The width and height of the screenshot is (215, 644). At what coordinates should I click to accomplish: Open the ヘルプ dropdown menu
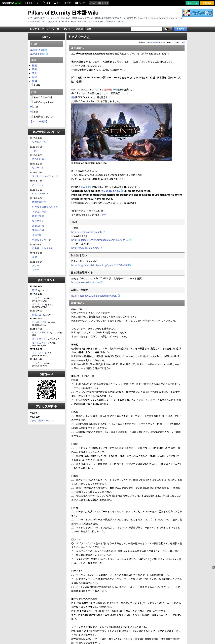pyautogui.click(x=81, y=3)
